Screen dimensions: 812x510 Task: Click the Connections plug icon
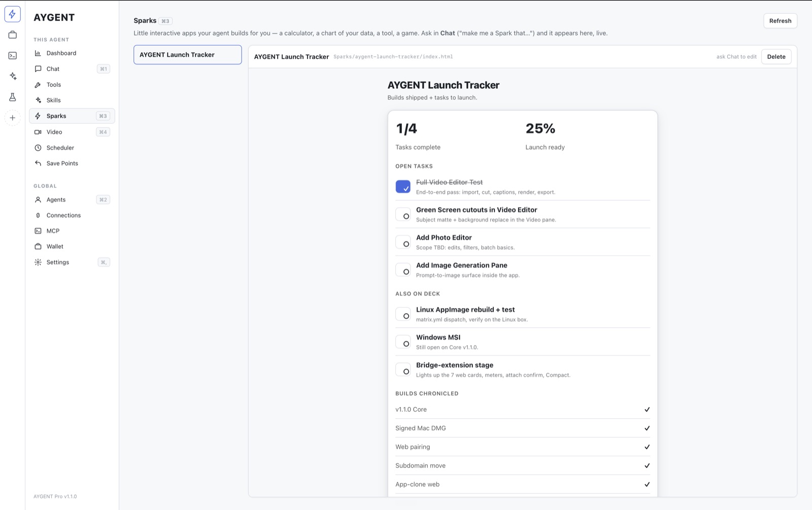38,215
